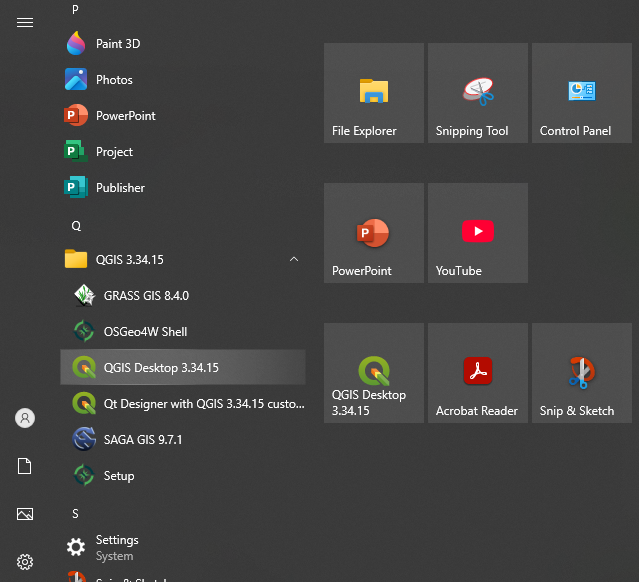Click the letter Q section header

point(76,226)
